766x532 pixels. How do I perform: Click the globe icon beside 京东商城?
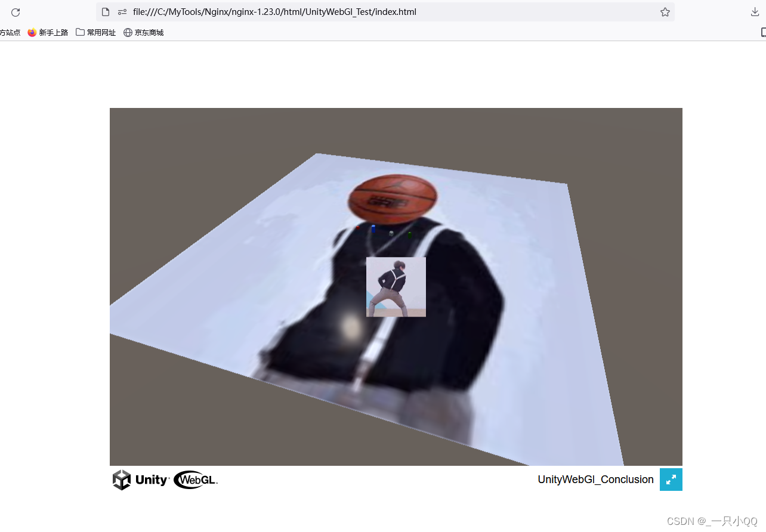(x=128, y=33)
